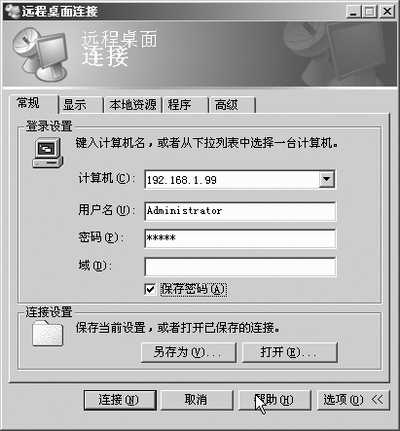Click the 另存为 button
Viewport: 400px width, 431px height.
[x=189, y=352]
